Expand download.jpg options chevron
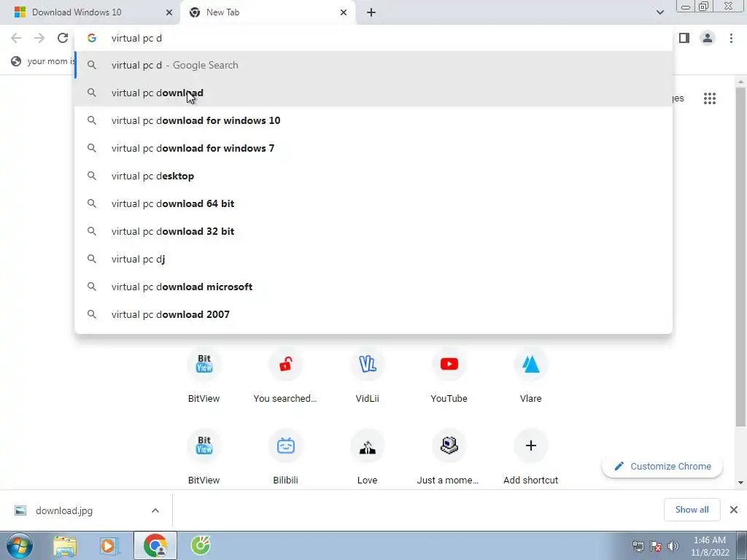747x560 pixels. (155, 510)
